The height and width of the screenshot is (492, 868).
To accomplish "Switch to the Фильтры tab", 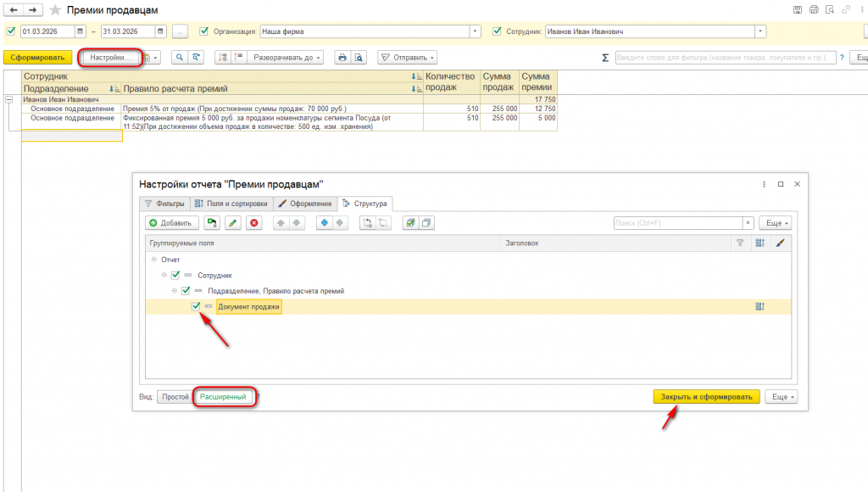I will 164,204.
